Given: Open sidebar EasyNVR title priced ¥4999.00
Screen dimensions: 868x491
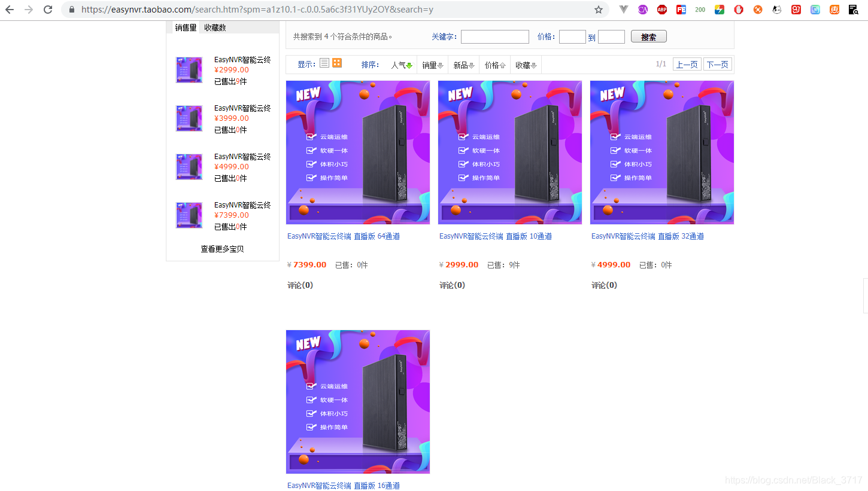Looking at the screenshot, I should [242, 157].
